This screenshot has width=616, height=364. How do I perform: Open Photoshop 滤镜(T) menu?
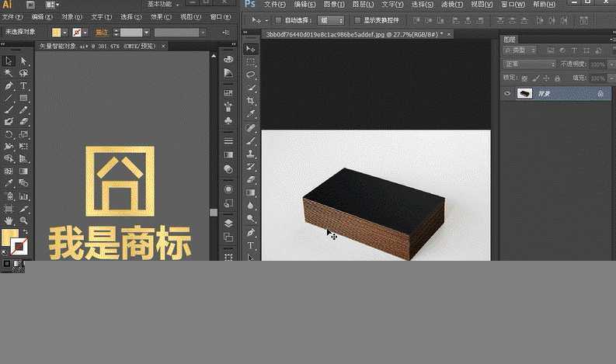(x=452, y=5)
